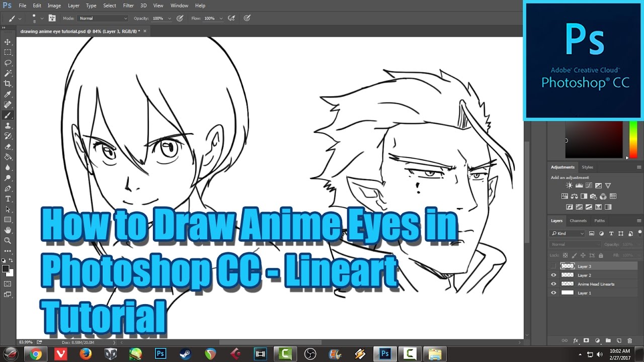Select the Path Selection tool
The image size is (644, 362).
point(8,209)
